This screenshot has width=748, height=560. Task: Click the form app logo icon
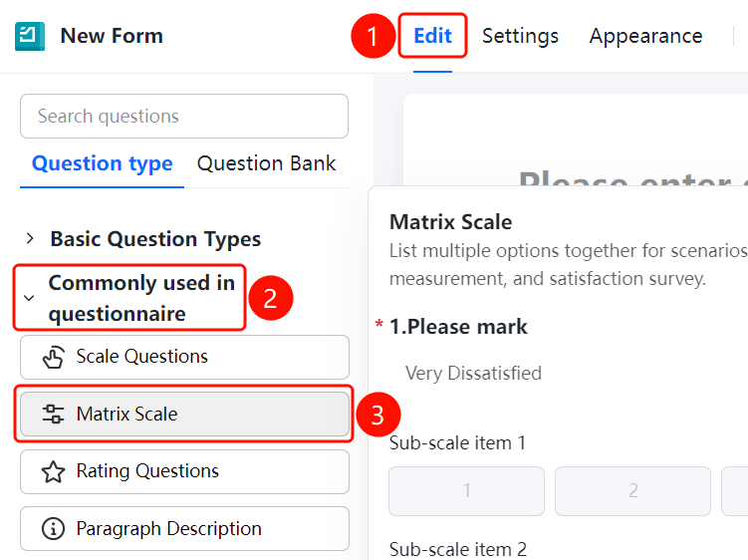click(30, 36)
